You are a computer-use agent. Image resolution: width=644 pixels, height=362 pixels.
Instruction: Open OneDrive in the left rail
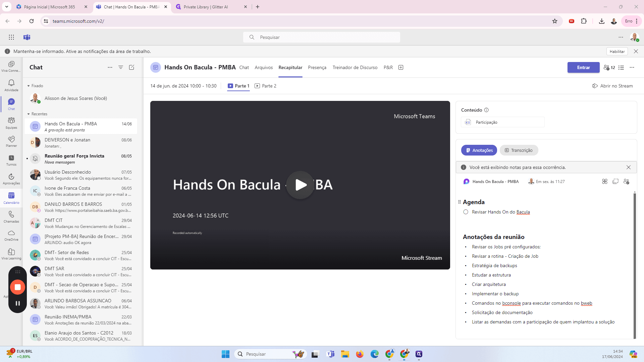pyautogui.click(x=11, y=235)
